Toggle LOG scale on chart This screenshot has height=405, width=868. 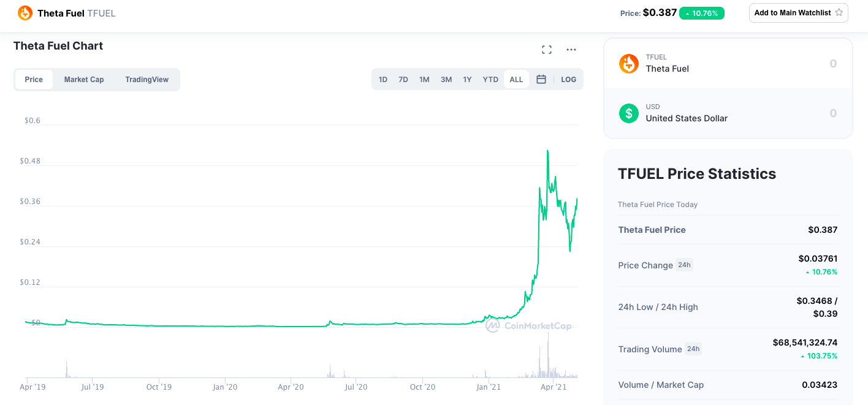click(x=568, y=79)
